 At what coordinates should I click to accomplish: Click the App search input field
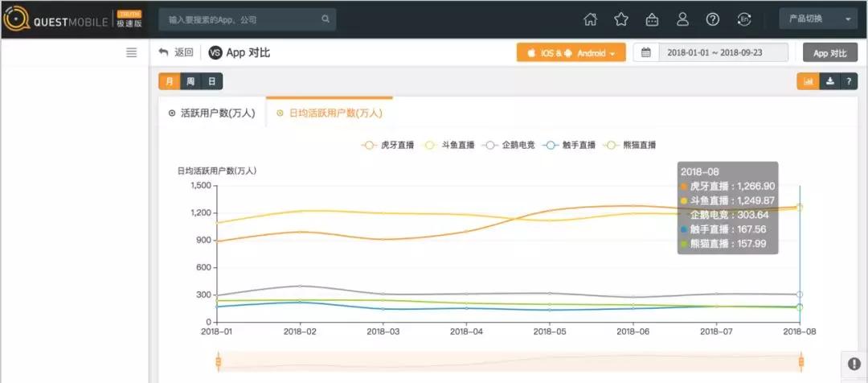247,19
